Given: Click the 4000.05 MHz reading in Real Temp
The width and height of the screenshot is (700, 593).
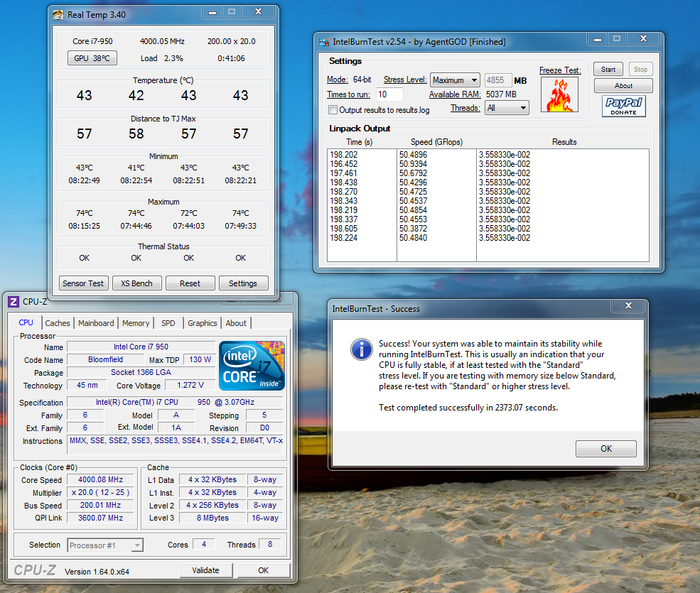Looking at the screenshot, I should (162, 41).
